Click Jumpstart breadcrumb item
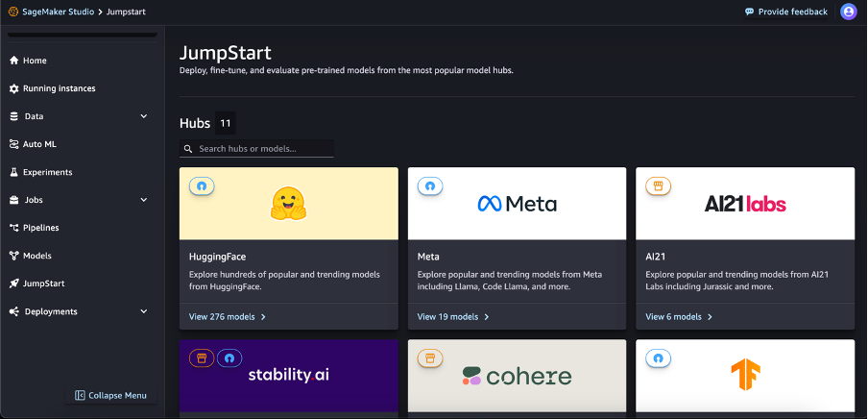Image resolution: width=868 pixels, height=419 pixels. coord(126,12)
